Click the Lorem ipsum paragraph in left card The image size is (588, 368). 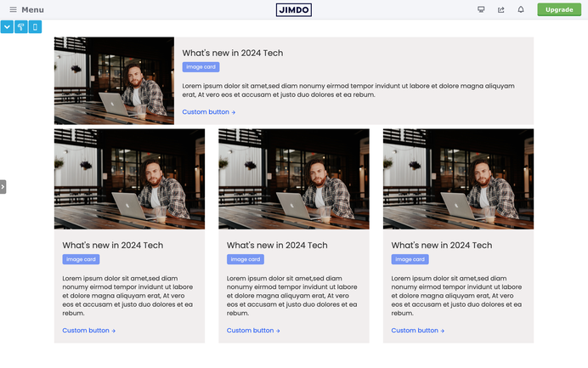[127, 296]
